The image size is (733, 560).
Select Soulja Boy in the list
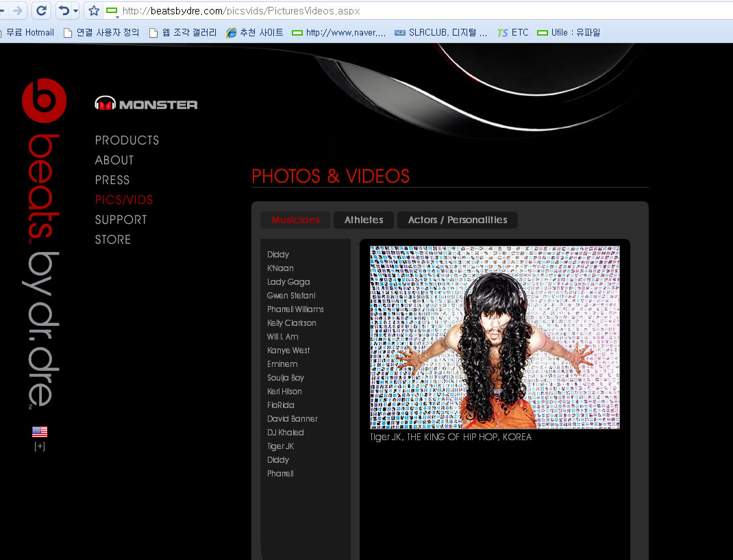click(286, 378)
